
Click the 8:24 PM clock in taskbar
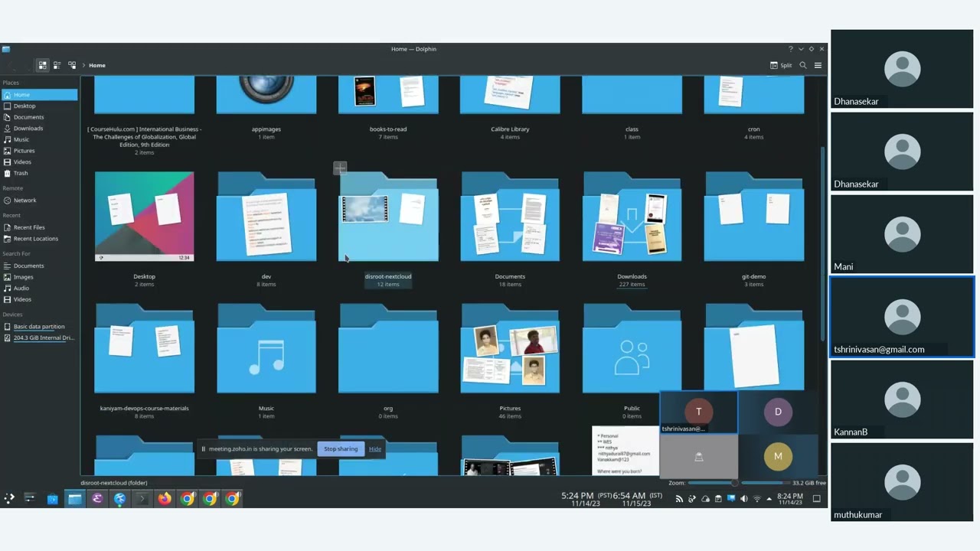point(790,499)
